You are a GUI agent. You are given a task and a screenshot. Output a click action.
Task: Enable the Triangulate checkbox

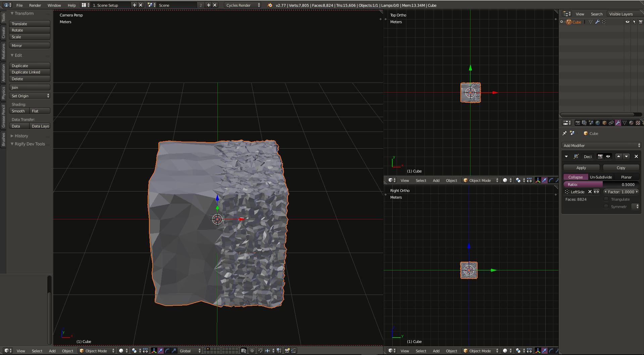(x=606, y=199)
